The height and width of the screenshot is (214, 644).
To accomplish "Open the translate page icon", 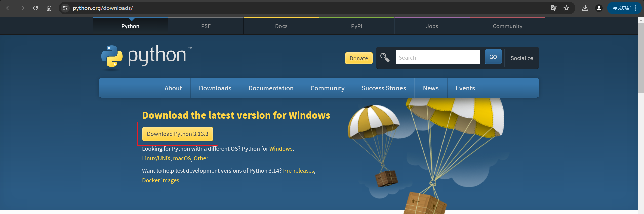I will [554, 8].
